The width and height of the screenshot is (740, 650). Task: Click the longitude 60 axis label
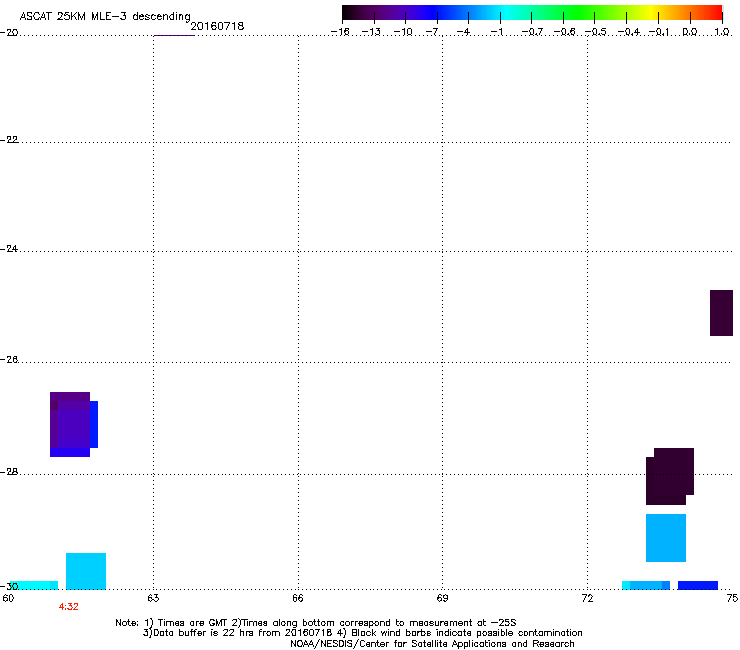click(8, 598)
